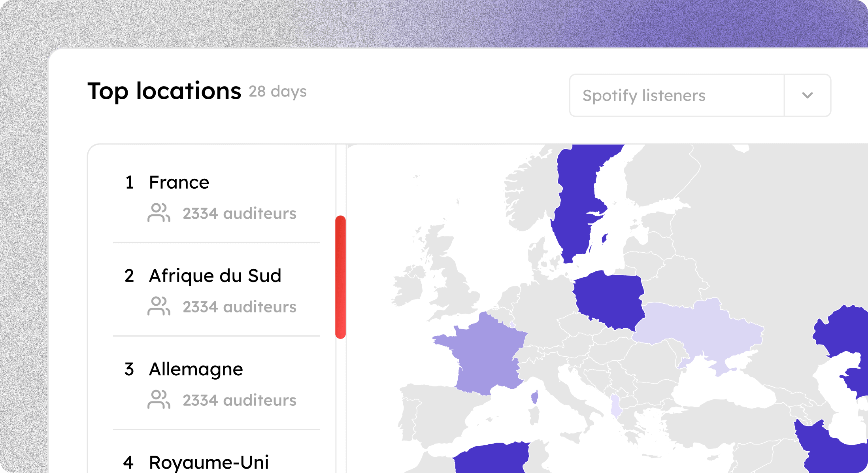Click the red scrollbar thumb in locations list

tap(340, 277)
